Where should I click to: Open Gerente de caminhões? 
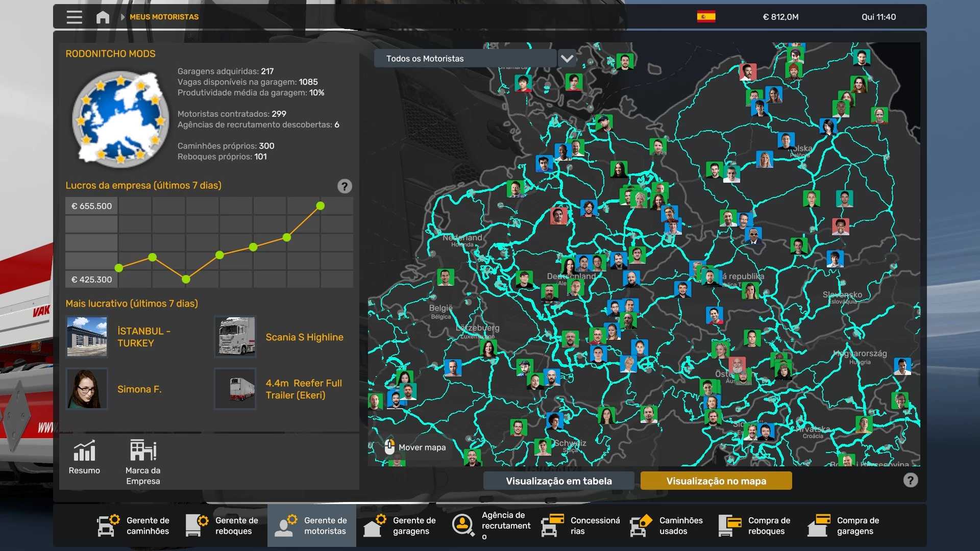(134, 525)
